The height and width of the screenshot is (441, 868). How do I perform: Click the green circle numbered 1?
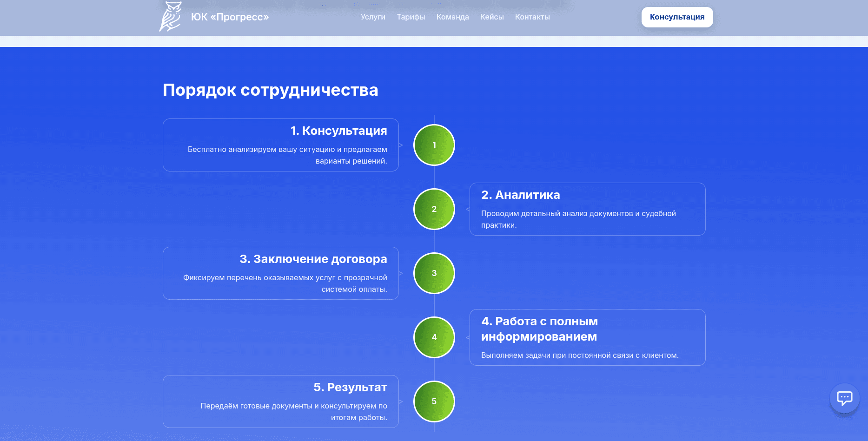(434, 145)
